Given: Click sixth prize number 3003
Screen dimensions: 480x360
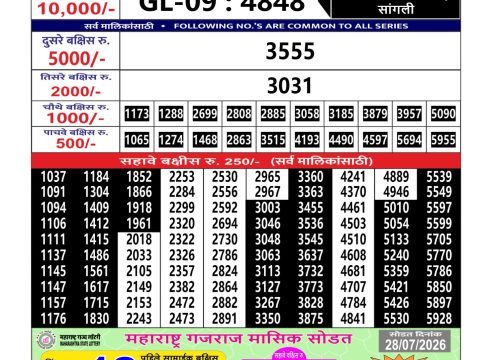Looking at the screenshot, I should (267, 208).
